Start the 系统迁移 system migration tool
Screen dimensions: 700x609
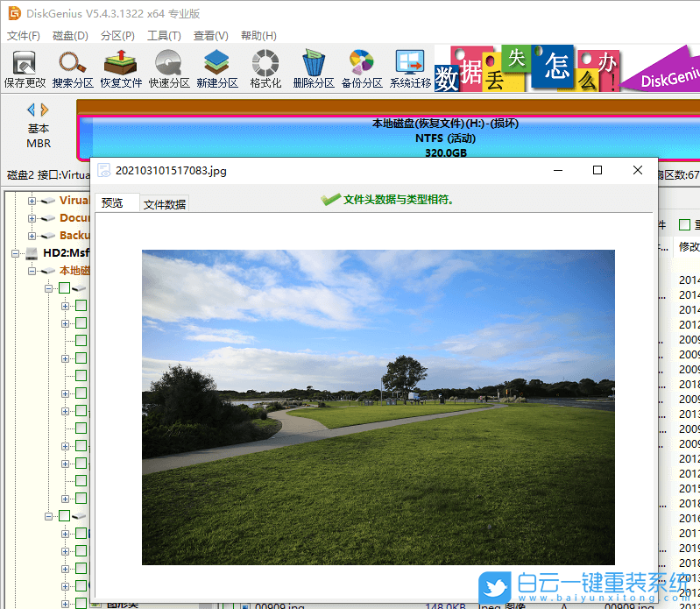click(x=410, y=69)
